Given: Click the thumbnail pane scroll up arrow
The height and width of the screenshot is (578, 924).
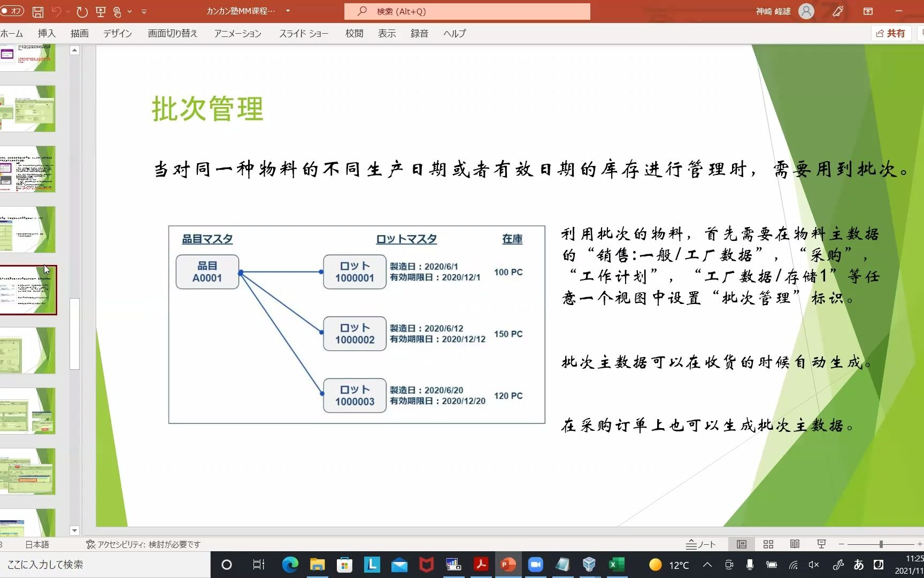Looking at the screenshot, I should click(x=75, y=50).
